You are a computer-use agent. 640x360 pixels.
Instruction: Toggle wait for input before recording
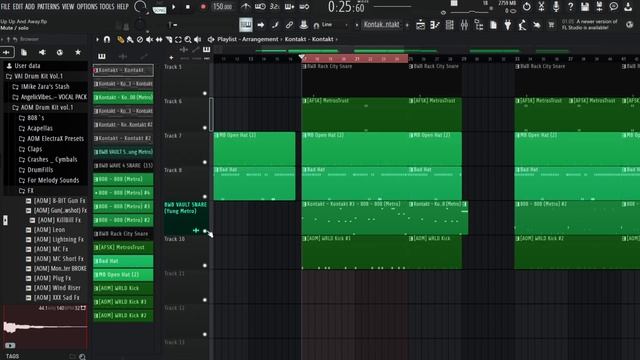click(x=260, y=7)
